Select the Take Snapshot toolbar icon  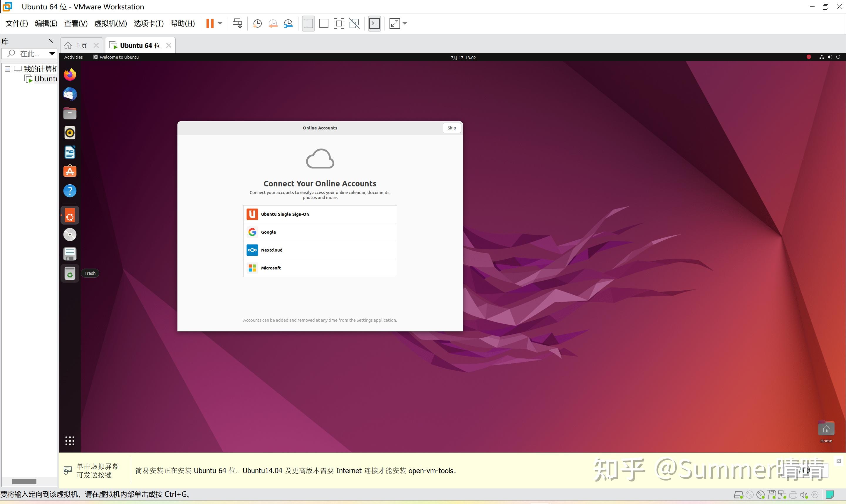tap(257, 23)
